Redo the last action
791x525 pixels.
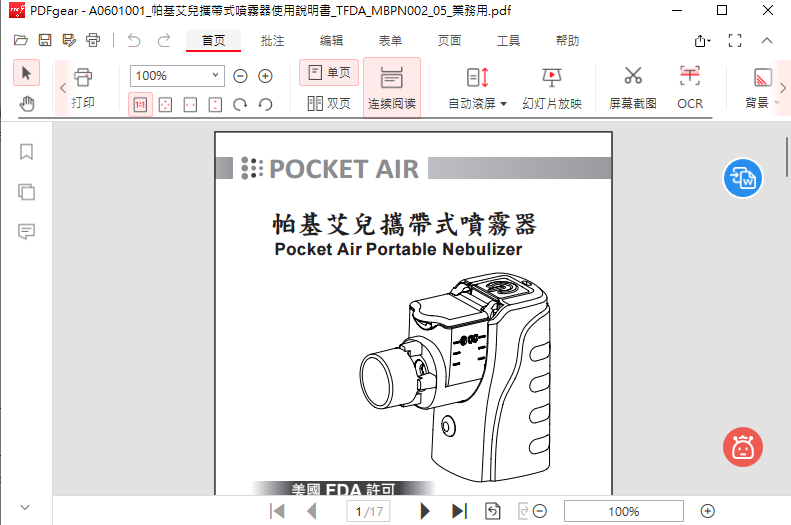pyautogui.click(x=164, y=40)
